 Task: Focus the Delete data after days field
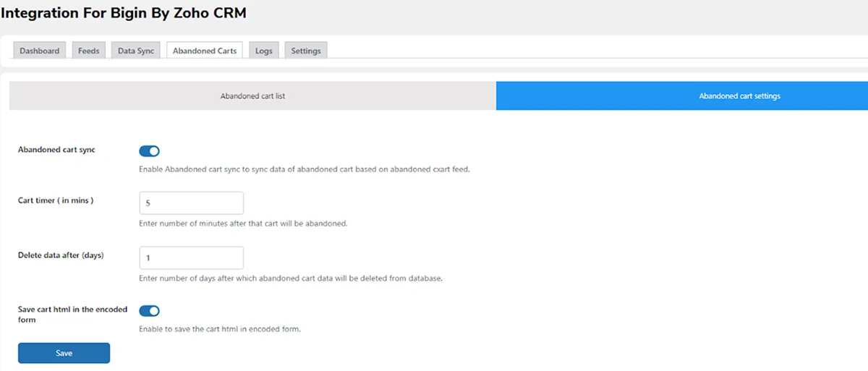[191, 258]
